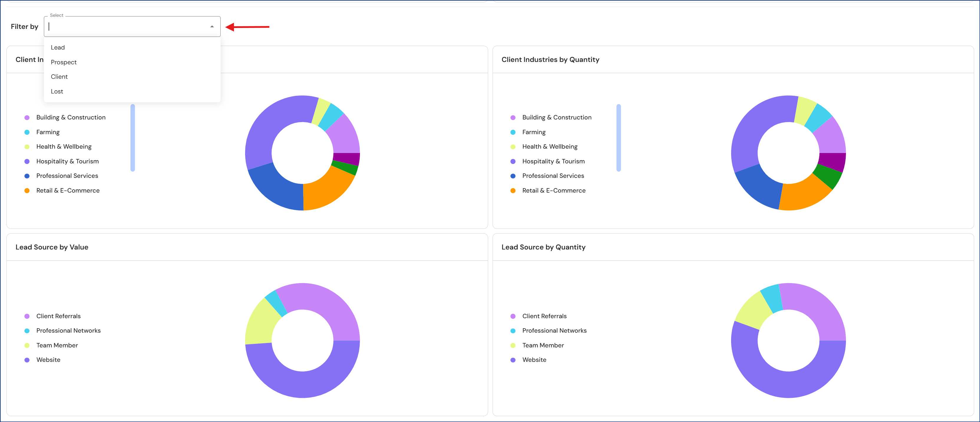Click Team Member yellow dot in Lead Source by Quantity
Image resolution: width=980 pixels, height=422 pixels.
pos(513,345)
